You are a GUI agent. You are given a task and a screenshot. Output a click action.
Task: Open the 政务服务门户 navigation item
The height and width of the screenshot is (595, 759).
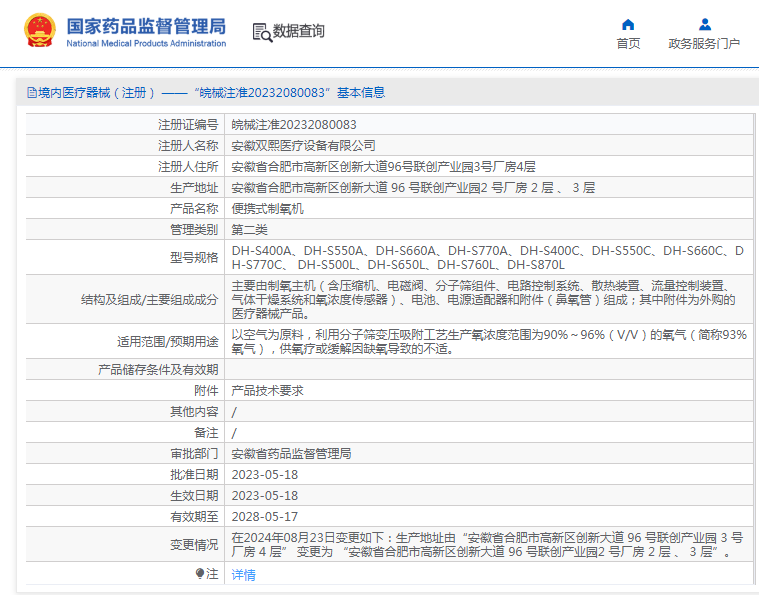[704, 43]
